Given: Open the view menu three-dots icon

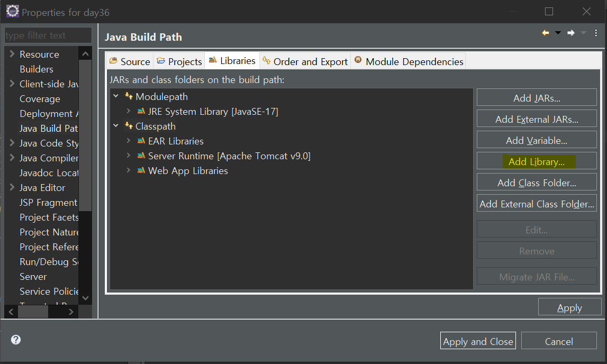Looking at the screenshot, I should point(596,33).
